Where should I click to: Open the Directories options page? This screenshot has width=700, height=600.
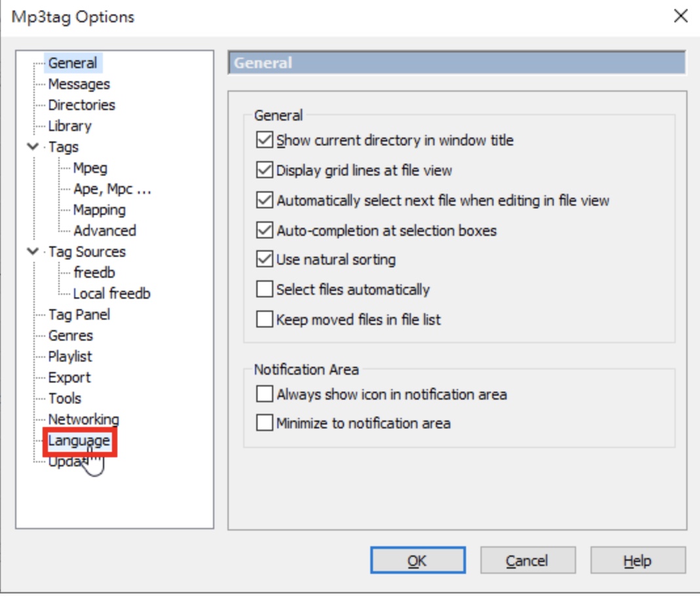pos(82,105)
